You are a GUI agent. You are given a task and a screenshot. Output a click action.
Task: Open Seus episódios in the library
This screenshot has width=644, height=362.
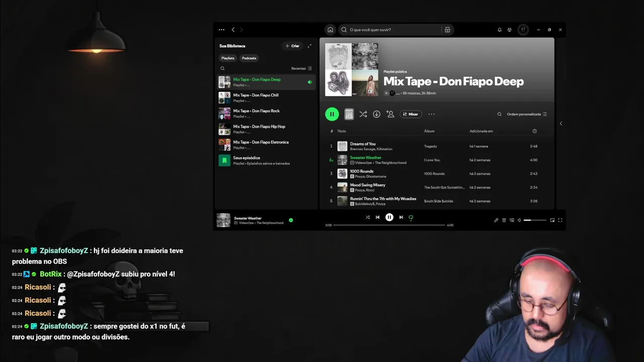tap(266, 160)
